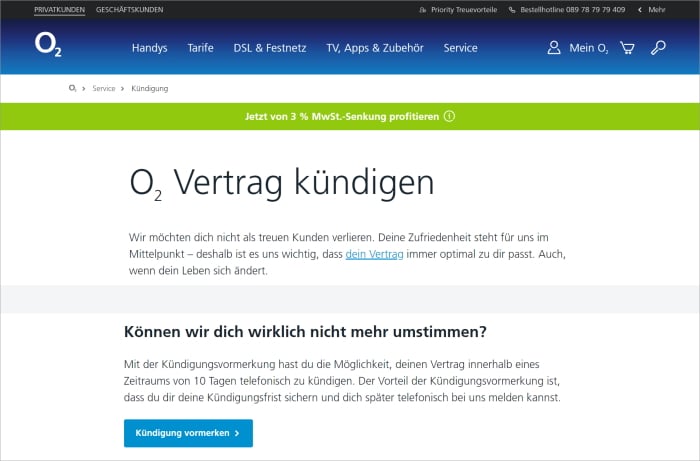This screenshot has height=461, width=700.
Task: Expand the Mehr menu chevron
Action: coord(640,10)
